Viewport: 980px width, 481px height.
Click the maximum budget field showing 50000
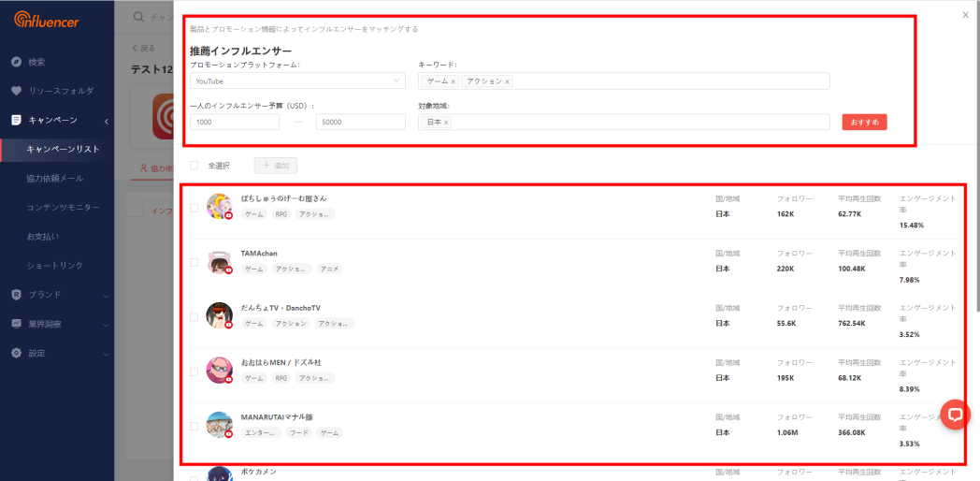pyautogui.click(x=361, y=122)
